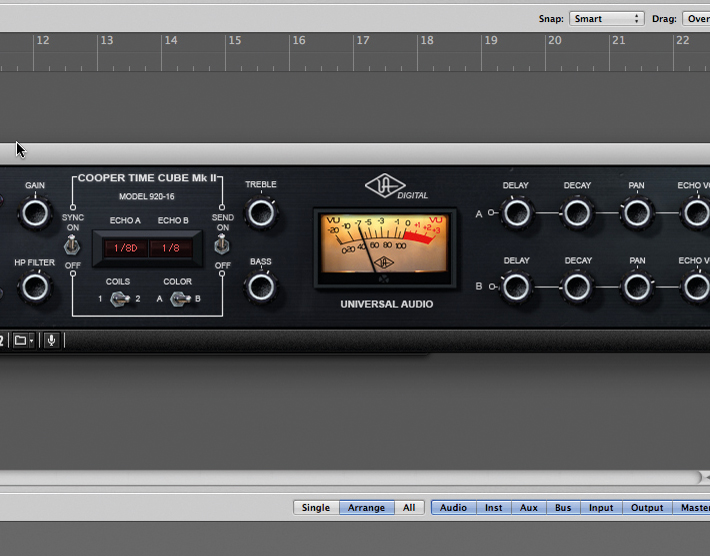Click the channel B PAN knob
Screen dimensions: 710x556
637,287
